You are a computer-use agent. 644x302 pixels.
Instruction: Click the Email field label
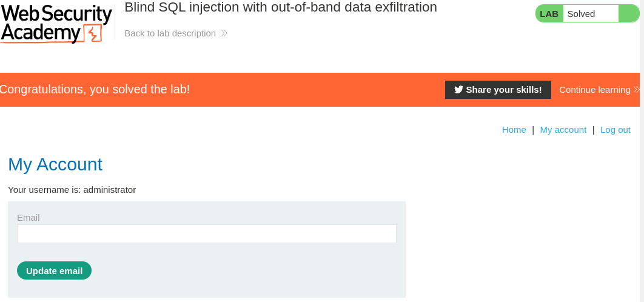29,217
